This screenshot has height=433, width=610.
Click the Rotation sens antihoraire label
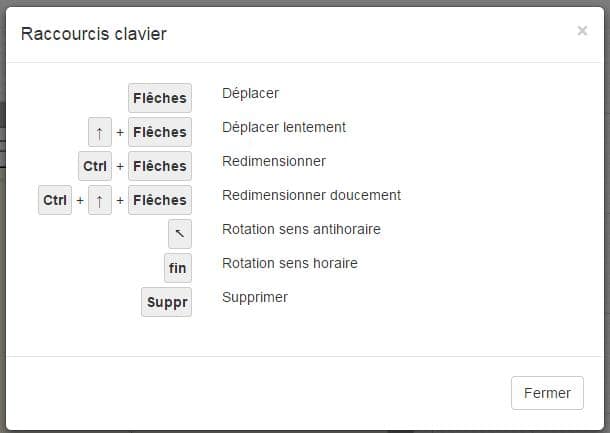pos(301,229)
